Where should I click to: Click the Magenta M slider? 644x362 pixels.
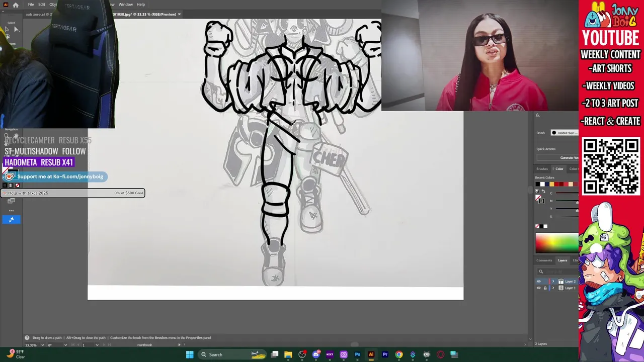point(567,201)
